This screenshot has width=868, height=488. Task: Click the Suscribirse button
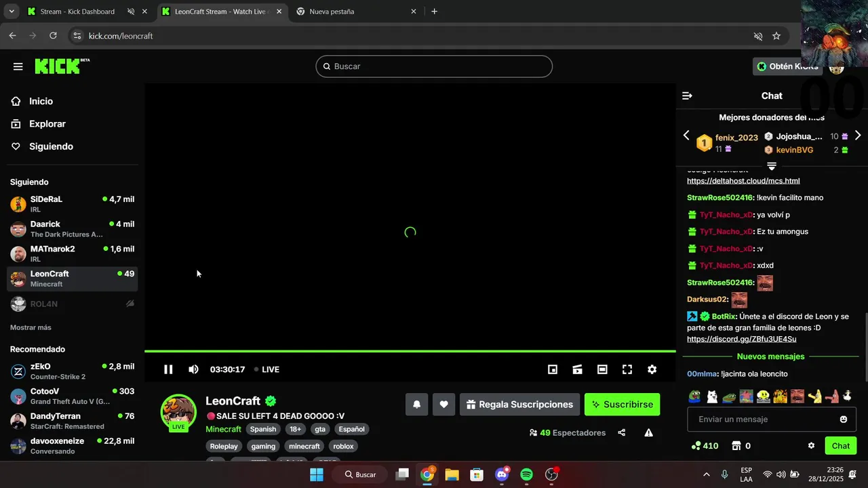622,405
